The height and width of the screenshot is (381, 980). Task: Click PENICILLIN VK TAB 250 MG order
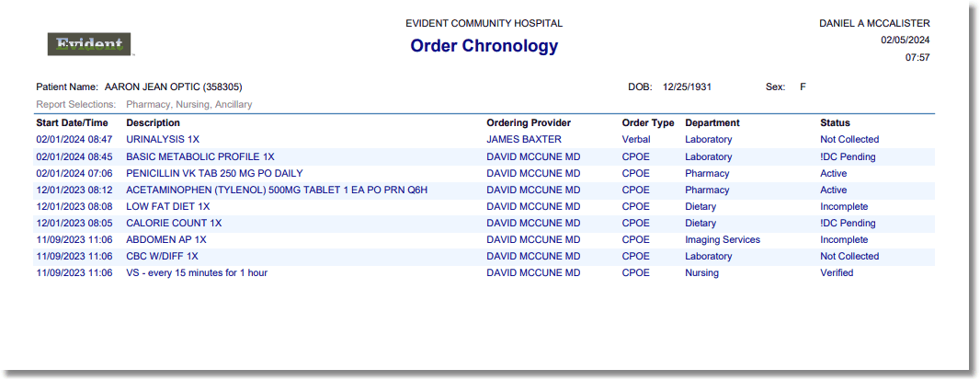[x=214, y=173]
